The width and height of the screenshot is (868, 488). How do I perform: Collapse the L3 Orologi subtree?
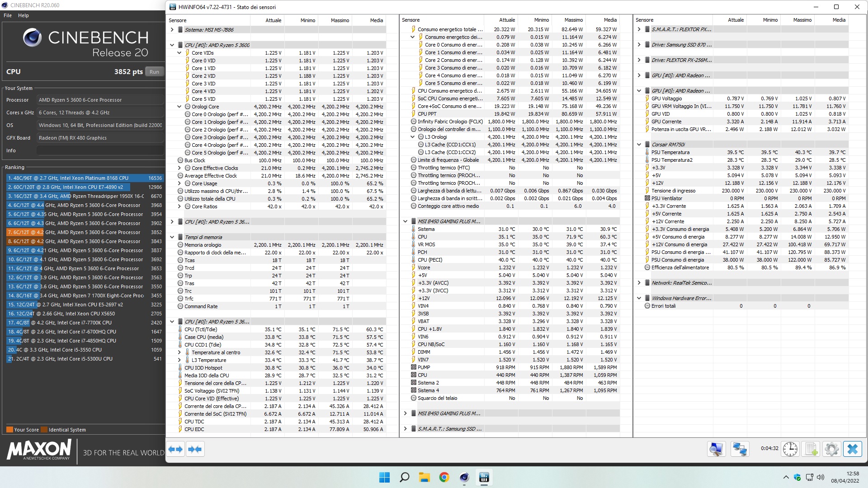click(x=412, y=137)
